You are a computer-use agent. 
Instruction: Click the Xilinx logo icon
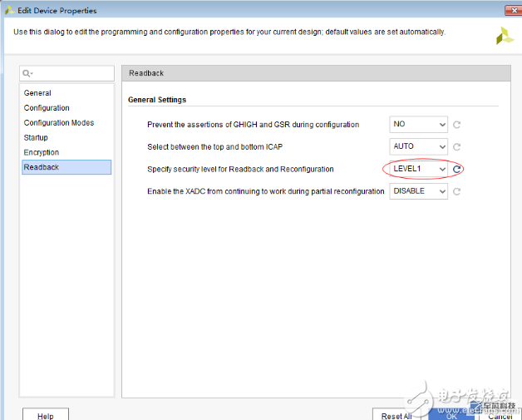(x=504, y=35)
